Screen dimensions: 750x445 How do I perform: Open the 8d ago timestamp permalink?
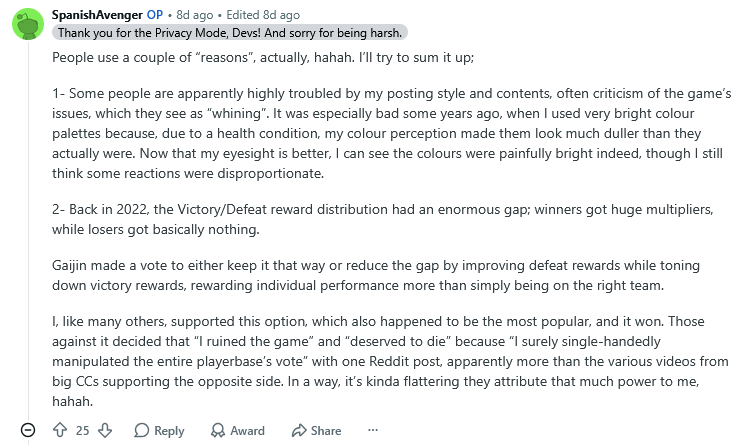(195, 15)
